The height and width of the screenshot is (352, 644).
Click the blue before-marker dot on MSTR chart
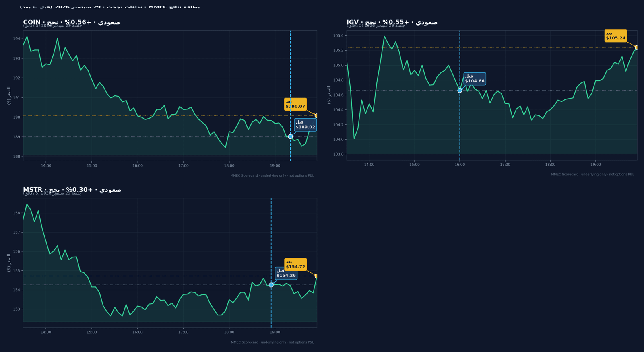point(271,285)
